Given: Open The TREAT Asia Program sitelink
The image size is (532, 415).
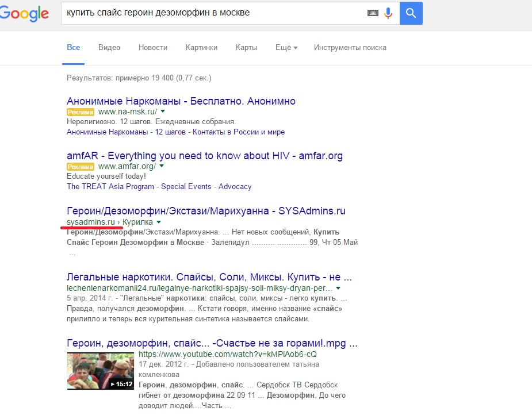Looking at the screenshot, I should tap(110, 186).
